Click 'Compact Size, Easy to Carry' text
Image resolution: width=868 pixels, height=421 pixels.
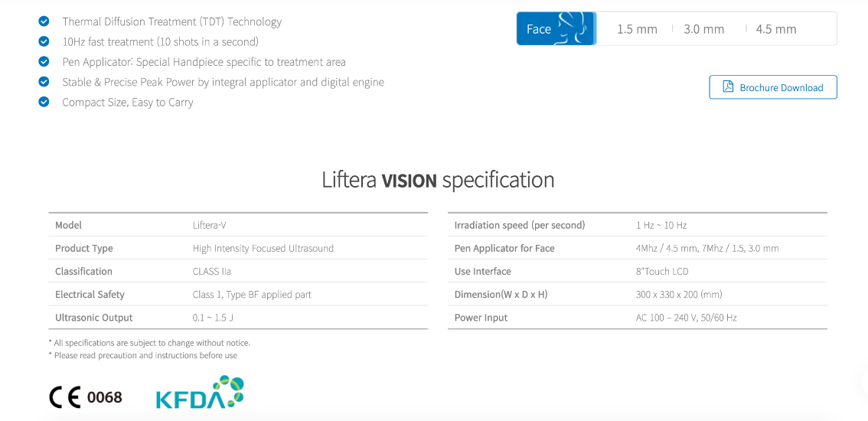tap(128, 103)
